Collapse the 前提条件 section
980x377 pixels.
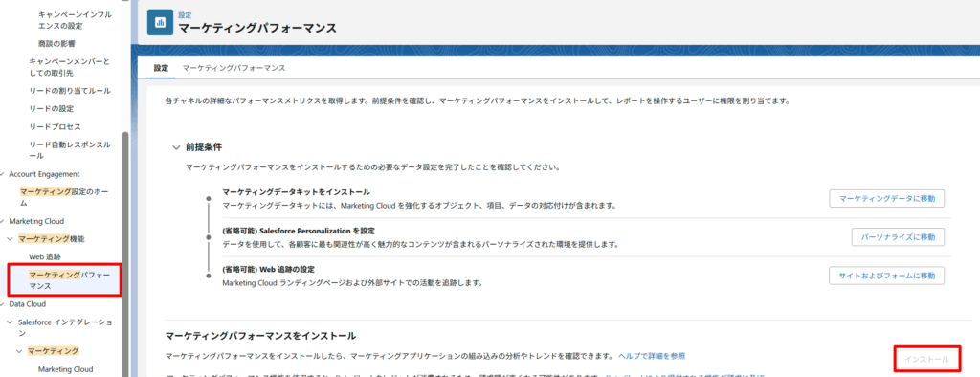[176, 147]
